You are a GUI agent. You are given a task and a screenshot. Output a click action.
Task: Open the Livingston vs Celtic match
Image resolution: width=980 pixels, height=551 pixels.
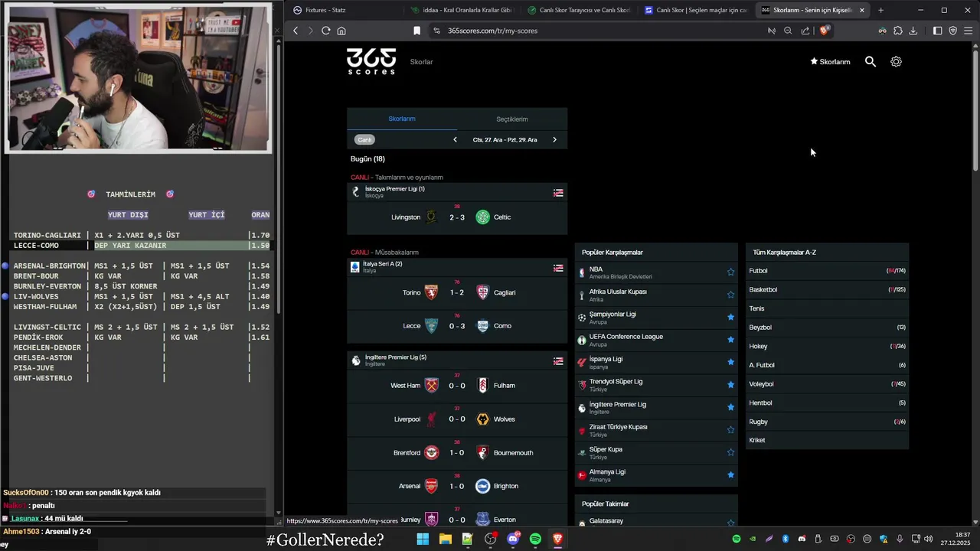pos(457,217)
